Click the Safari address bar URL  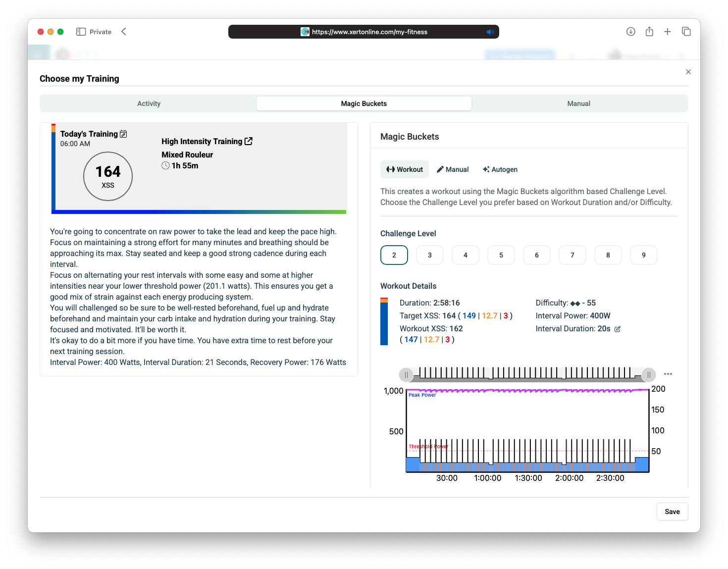coord(369,32)
